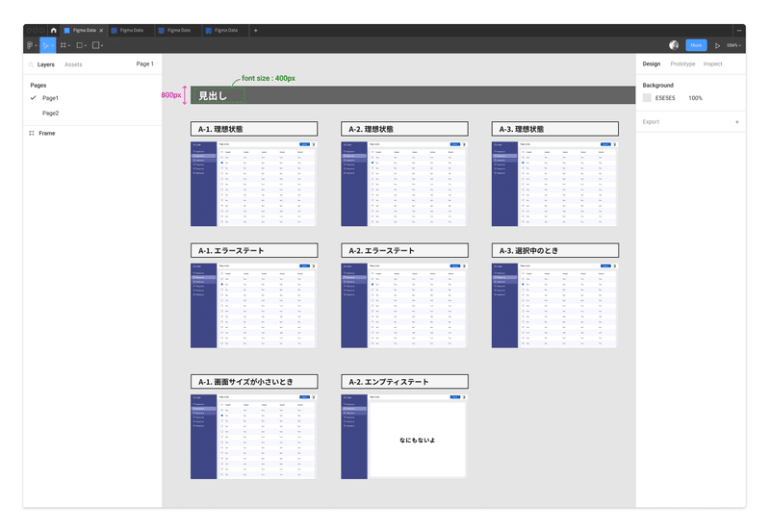770x532 pixels.
Task: Select the A-1. 理想状態 label
Action: [254, 129]
